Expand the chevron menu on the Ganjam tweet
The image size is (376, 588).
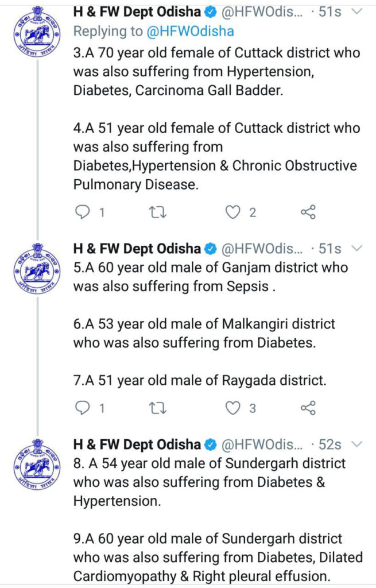[x=356, y=249]
